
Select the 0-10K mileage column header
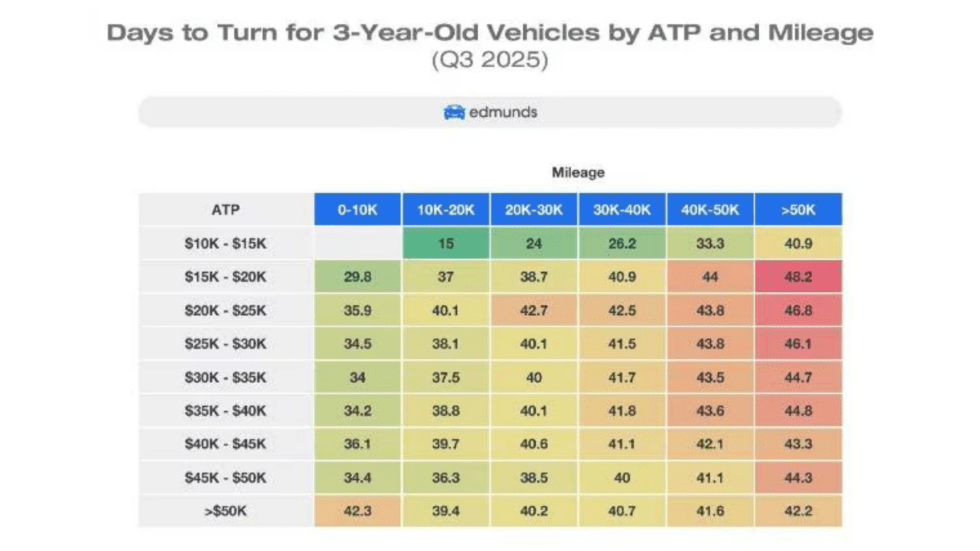click(x=357, y=210)
